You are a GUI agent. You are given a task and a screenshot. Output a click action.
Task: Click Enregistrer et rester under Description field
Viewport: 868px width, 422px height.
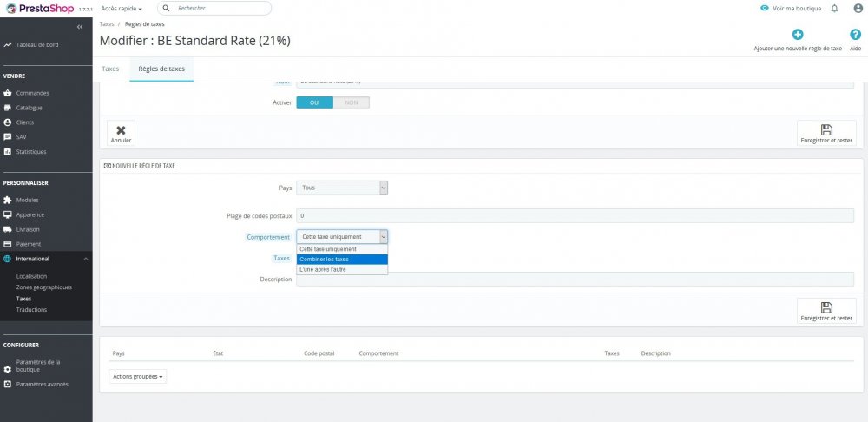point(826,311)
